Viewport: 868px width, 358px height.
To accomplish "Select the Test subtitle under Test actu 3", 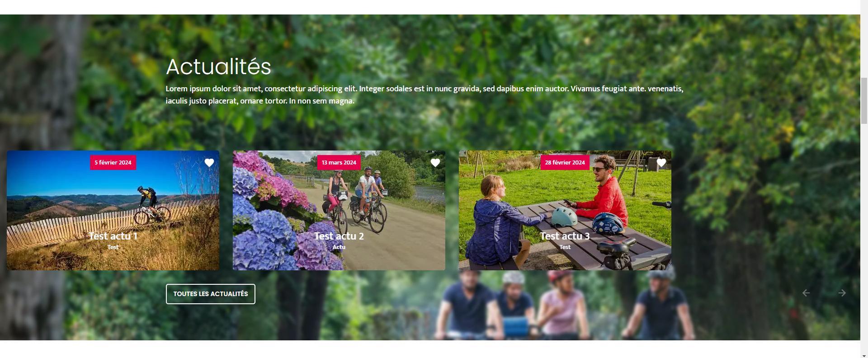I will (x=565, y=247).
